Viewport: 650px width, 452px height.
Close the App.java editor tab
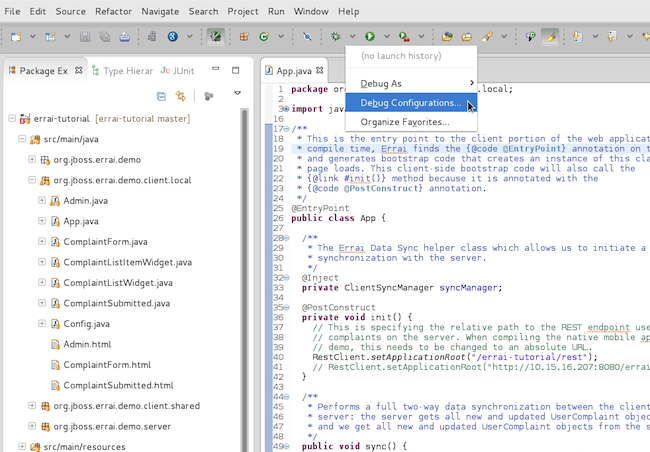click(x=319, y=70)
